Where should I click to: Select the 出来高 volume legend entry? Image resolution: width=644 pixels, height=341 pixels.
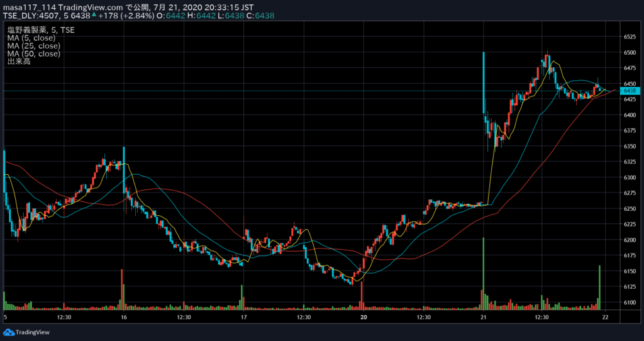click(x=18, y=61)
